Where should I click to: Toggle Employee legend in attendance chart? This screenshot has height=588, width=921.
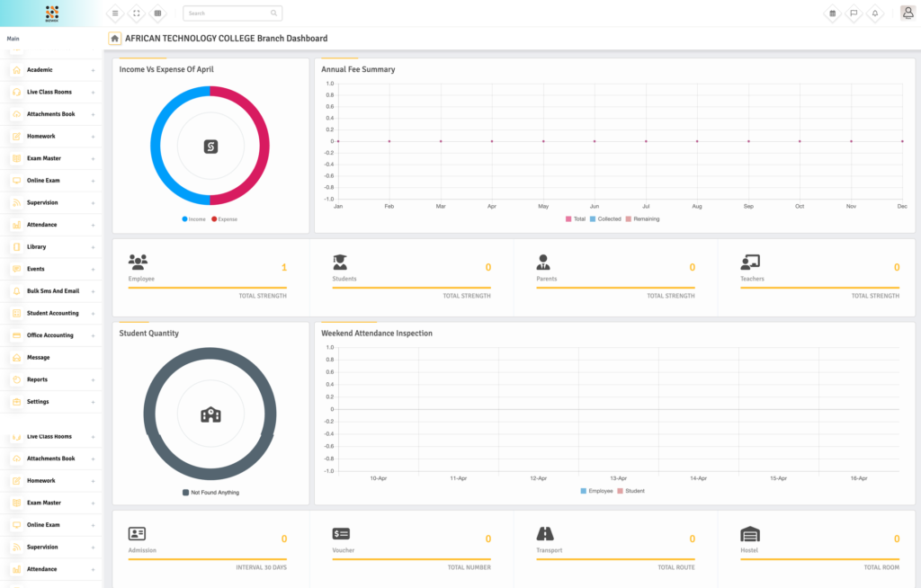[596, 491]
